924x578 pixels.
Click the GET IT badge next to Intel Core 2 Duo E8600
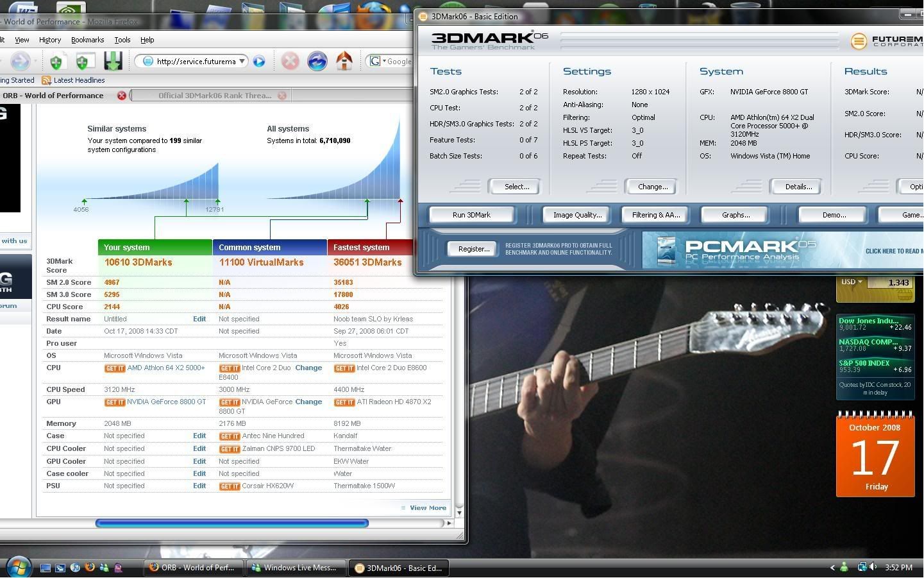[x=344, y=368]
